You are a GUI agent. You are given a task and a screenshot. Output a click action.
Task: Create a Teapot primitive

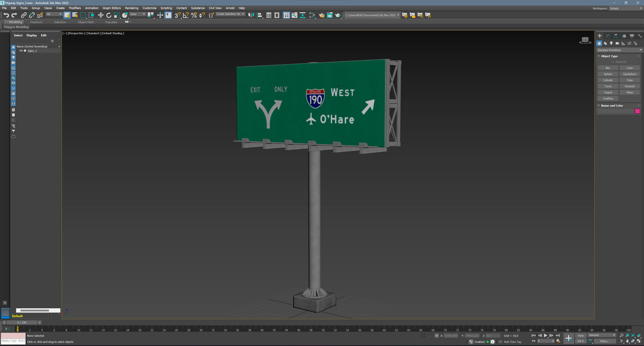tap(608, 93)
